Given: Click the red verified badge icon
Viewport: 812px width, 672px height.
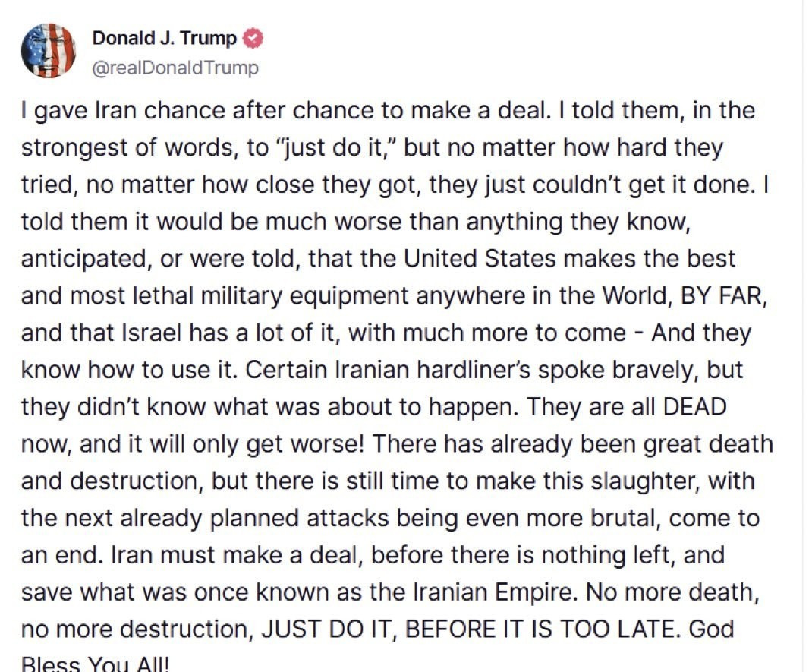Looking at the screenshot, I should [253, 38].
